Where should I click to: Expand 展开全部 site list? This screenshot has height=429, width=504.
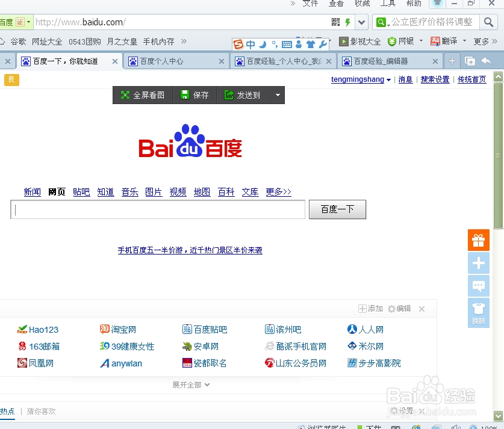191,384
